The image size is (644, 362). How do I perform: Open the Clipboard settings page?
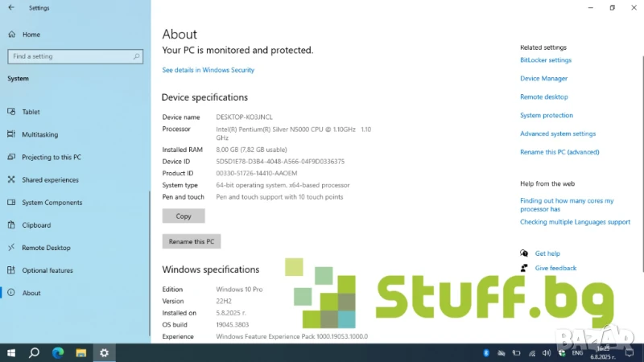(36, 225)
